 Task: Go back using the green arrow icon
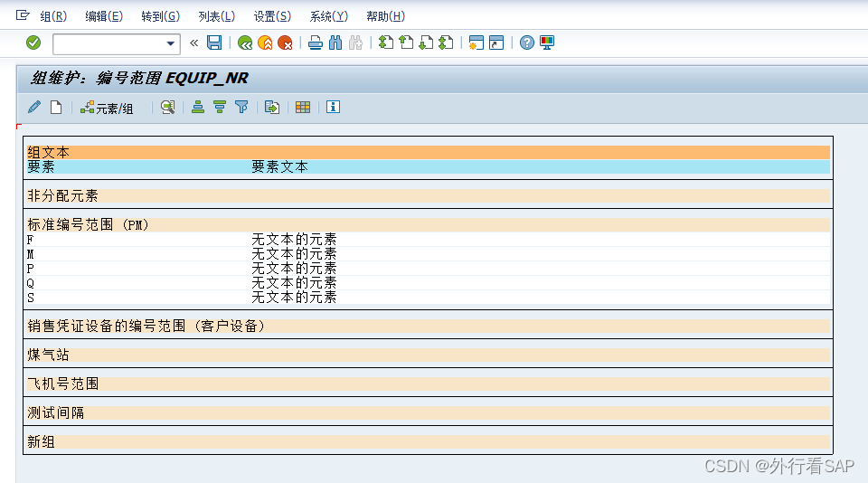[x=245, y=43]
